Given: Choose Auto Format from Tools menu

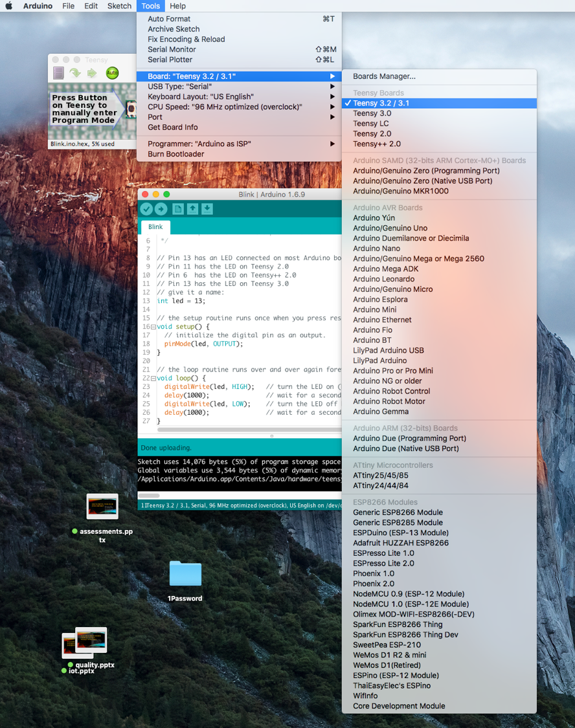Looking at the screenshot, I should 239,19.
